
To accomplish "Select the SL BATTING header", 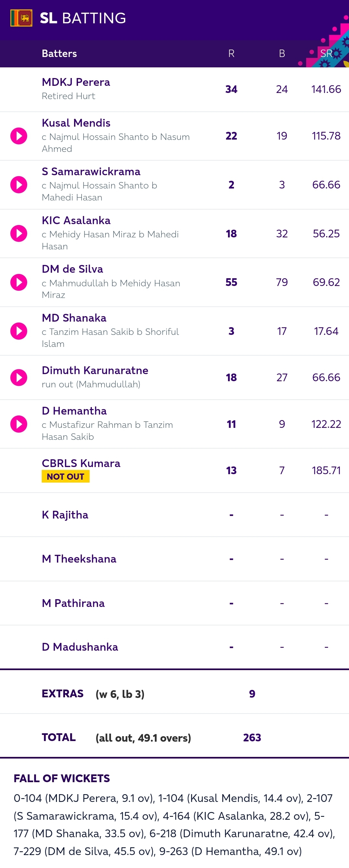I will click(83, 18).
